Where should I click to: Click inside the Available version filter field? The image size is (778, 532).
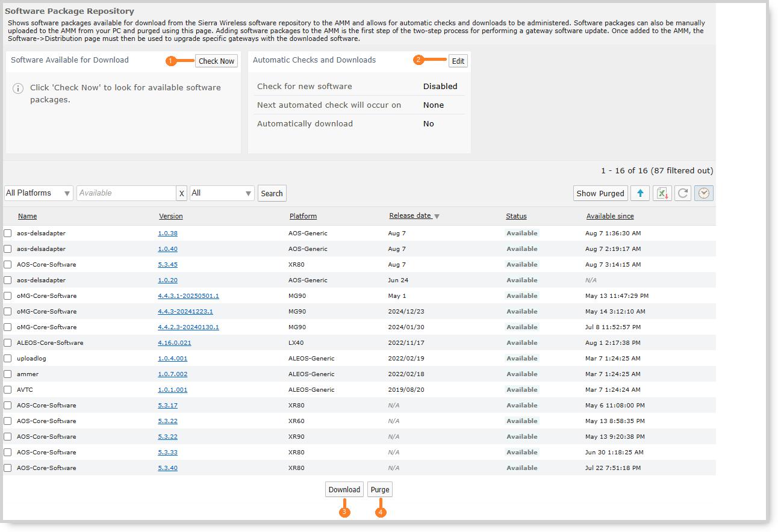pyautogui.click(x=126, y=193)
